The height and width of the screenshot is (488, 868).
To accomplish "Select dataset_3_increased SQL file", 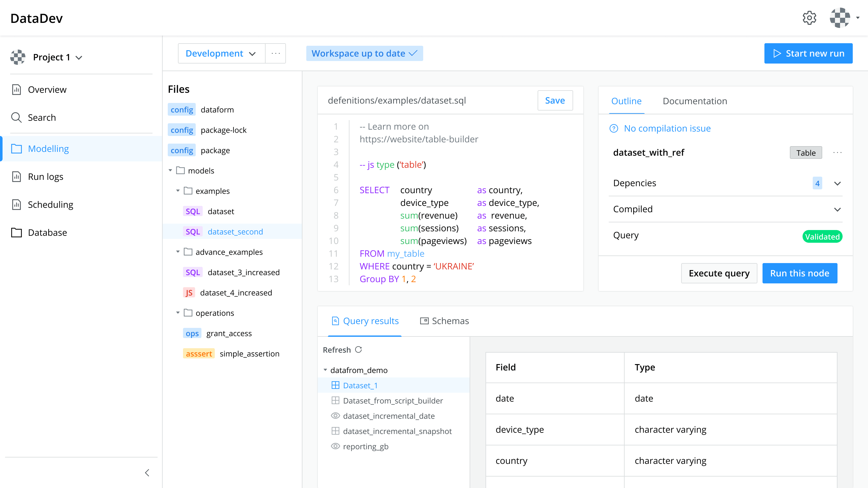I will pos(243,272).
